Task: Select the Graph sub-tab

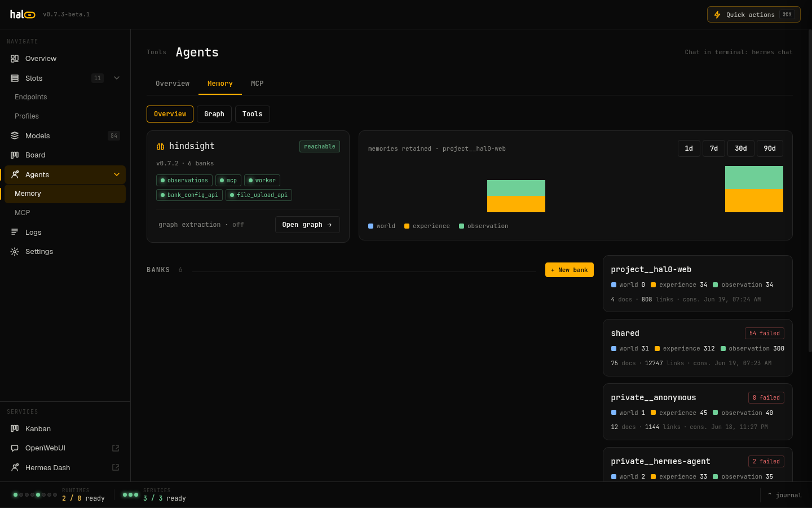Action: (214, 114)
